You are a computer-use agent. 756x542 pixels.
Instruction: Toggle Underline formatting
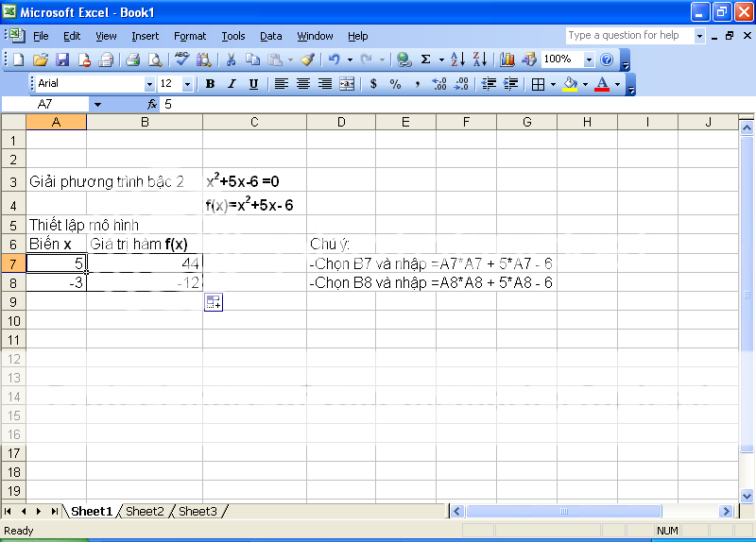click(x=253, y=84)
